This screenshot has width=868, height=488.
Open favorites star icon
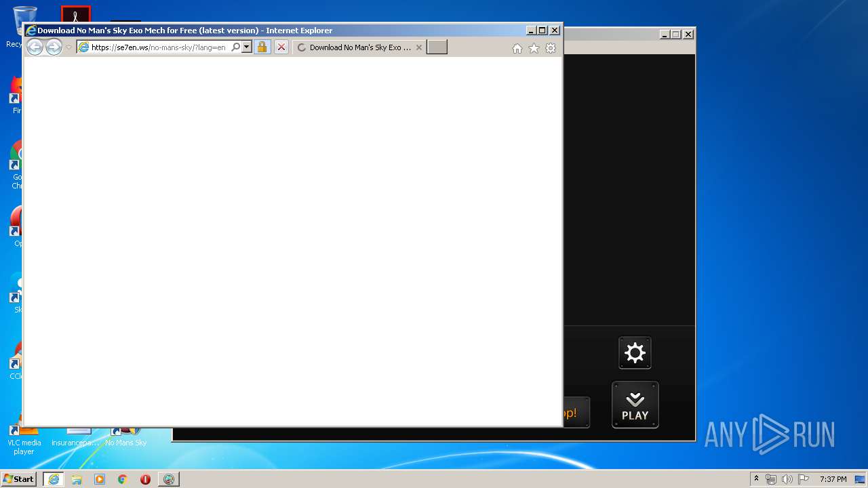(x=534, y=48)
